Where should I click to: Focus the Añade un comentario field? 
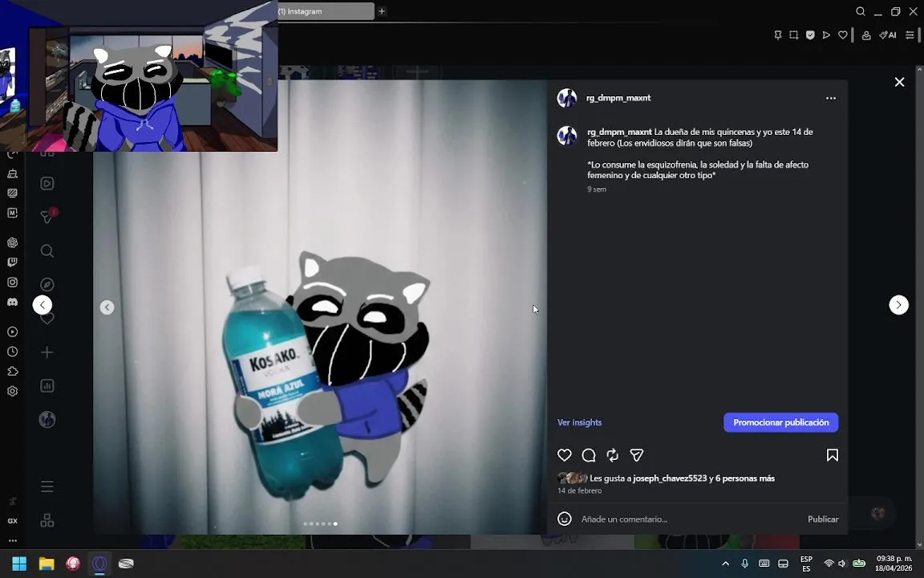690,519
